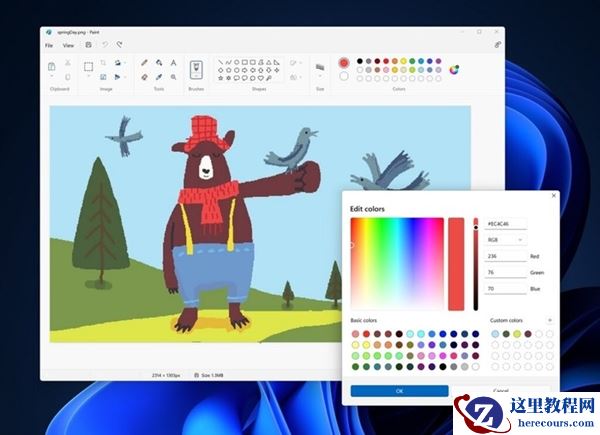Select the Eraser tool
Viewport: 600px width, 435px height.
[x=144, y=77]
